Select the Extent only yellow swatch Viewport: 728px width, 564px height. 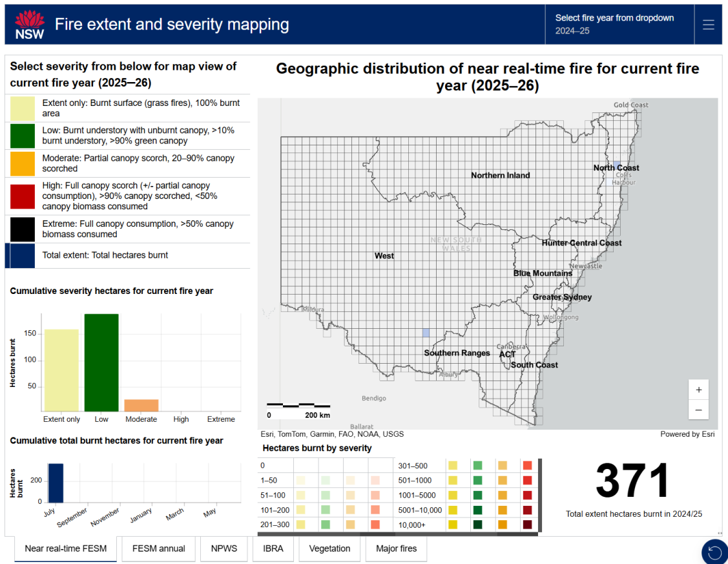coord(23,109)
